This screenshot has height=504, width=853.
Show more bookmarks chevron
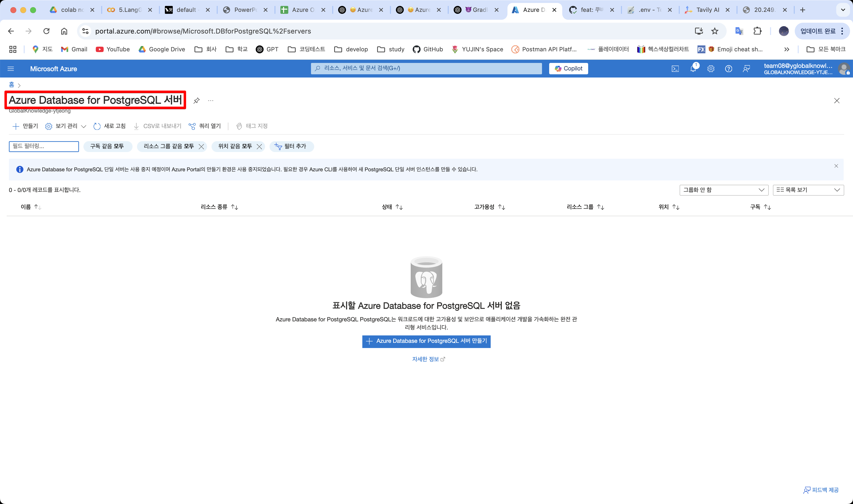786,49
